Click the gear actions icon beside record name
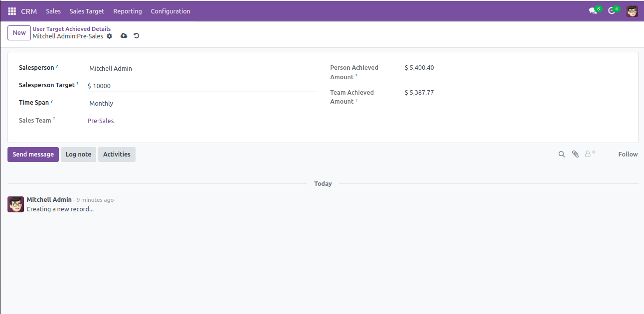644x314 pixels. coord(110,36)
